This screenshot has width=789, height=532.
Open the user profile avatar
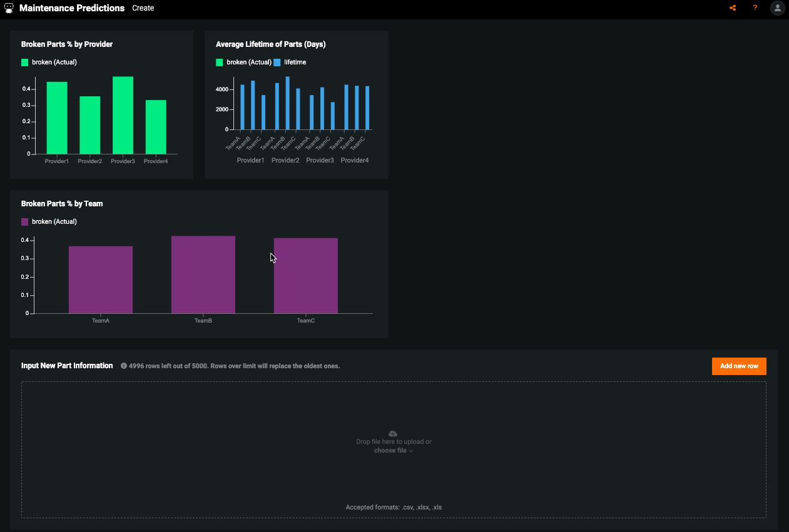[x=777, y=8]
